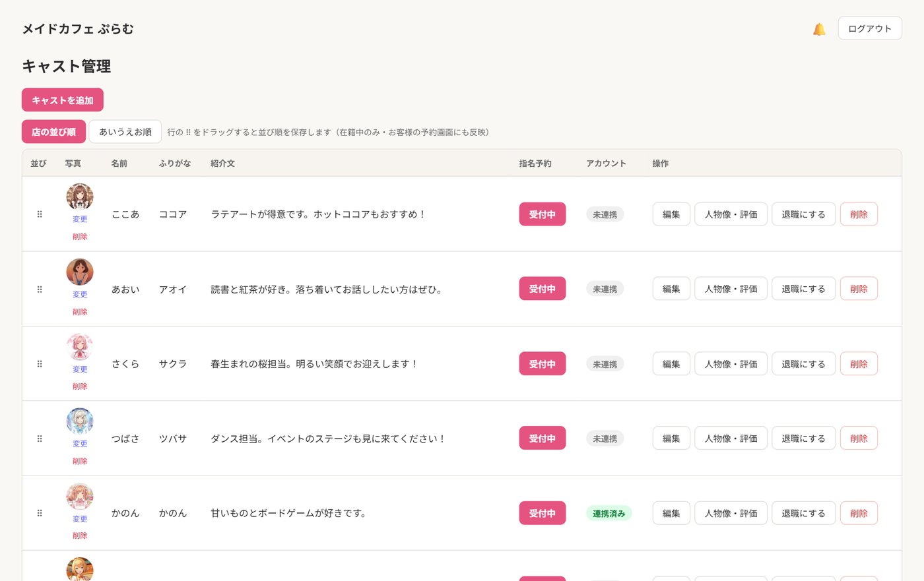Click ここあ's profile photo
Image resolution: width=924 pixels, height=581 pixels.
(80, 197)
